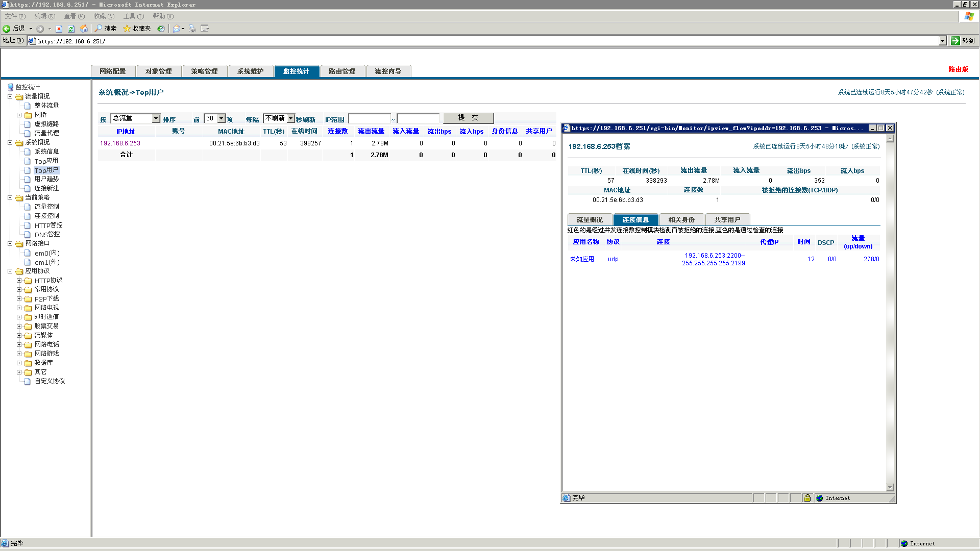This screenshot has width=980, height=551.
Task: Click the IE Forward arrow icon
Action: click(x=40, y=29)
